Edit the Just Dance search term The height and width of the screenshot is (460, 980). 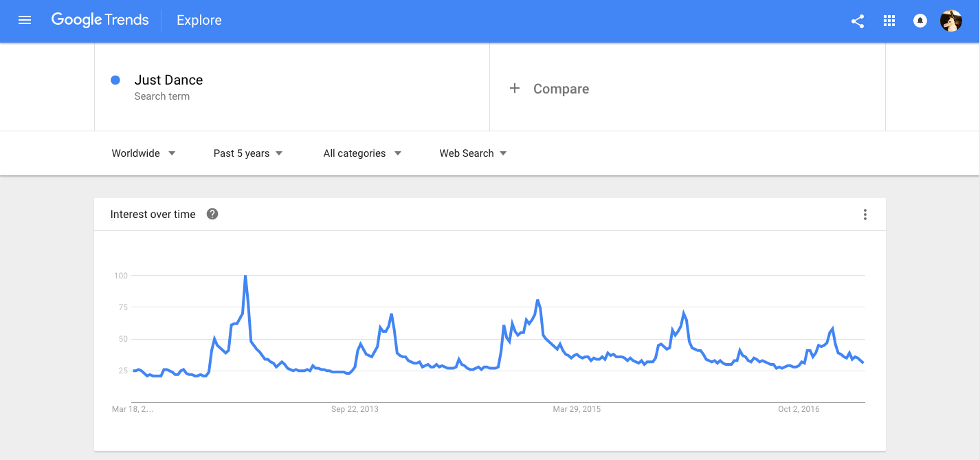pos(168,80)
